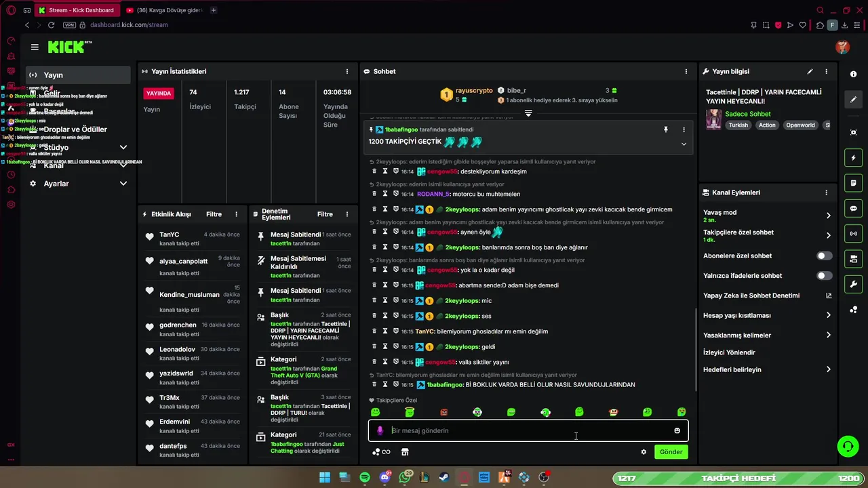
Task: Open the emoji picker in chat input
Action: pos(677,430)
